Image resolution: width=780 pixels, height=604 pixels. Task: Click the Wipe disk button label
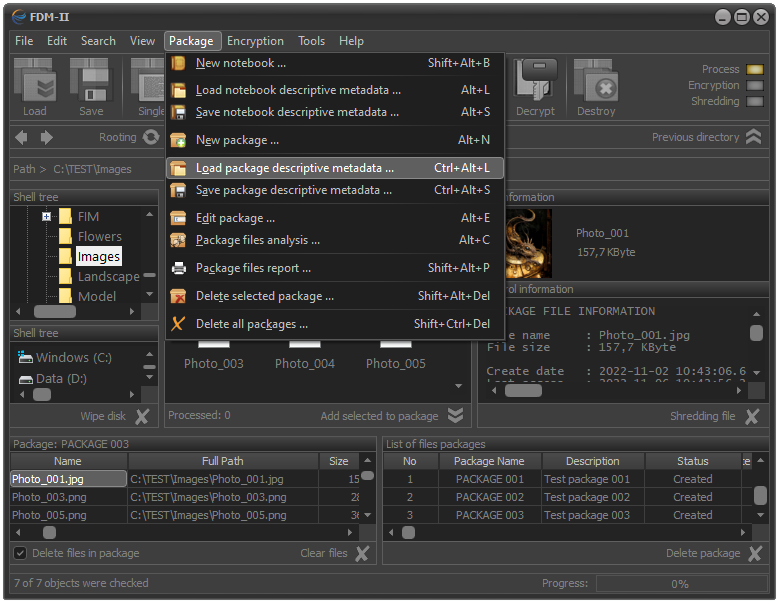[x=103, y=416]
